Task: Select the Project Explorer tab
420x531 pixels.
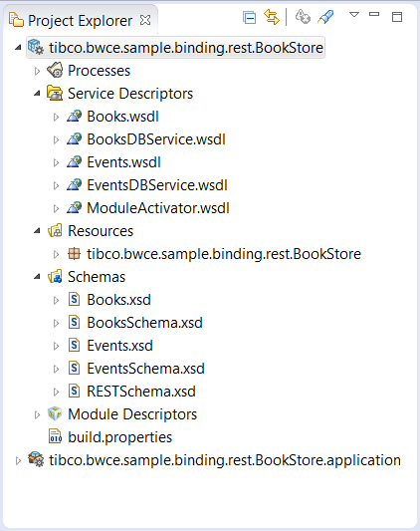Action: pos(80,20)
